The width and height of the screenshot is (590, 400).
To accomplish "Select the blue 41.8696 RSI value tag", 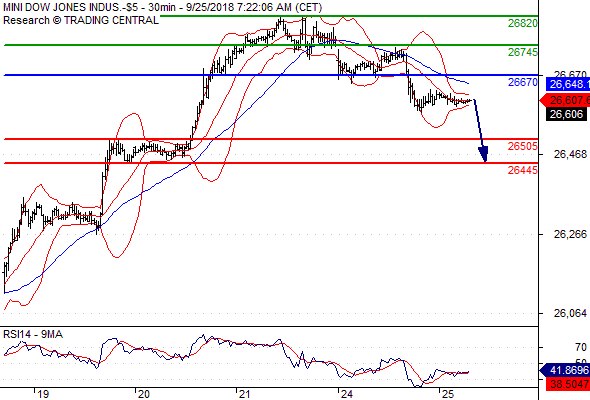I will pos(565,370).
